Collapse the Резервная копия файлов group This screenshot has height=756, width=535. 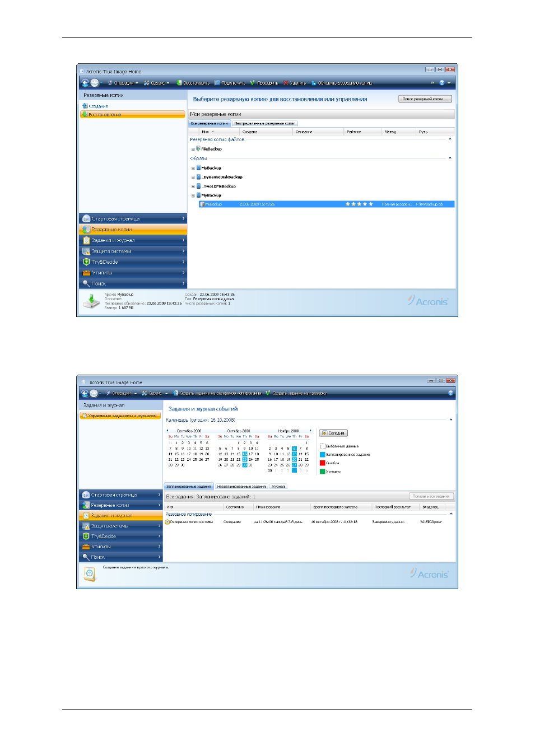(x=450, y=139)
